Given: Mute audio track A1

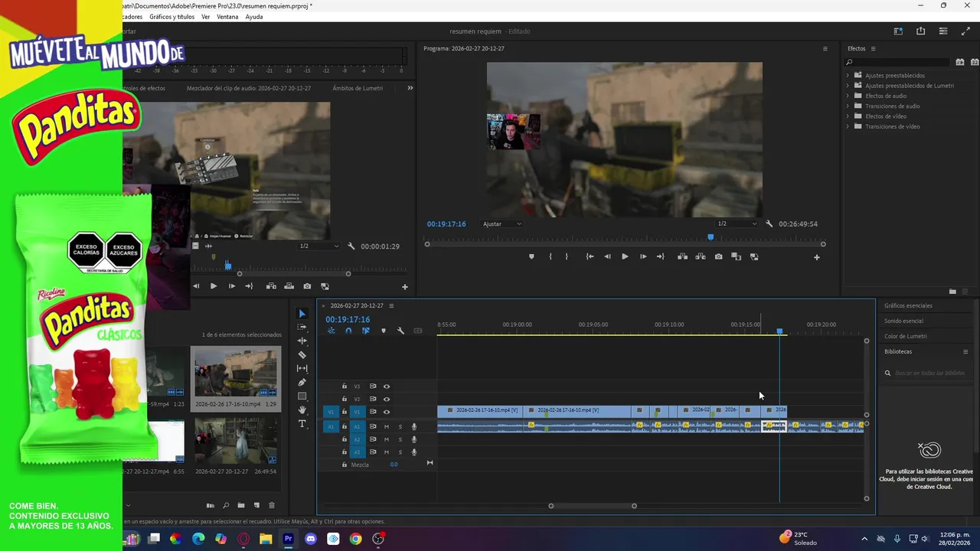Looking at the screenshot, I should [x=387, y=426].
